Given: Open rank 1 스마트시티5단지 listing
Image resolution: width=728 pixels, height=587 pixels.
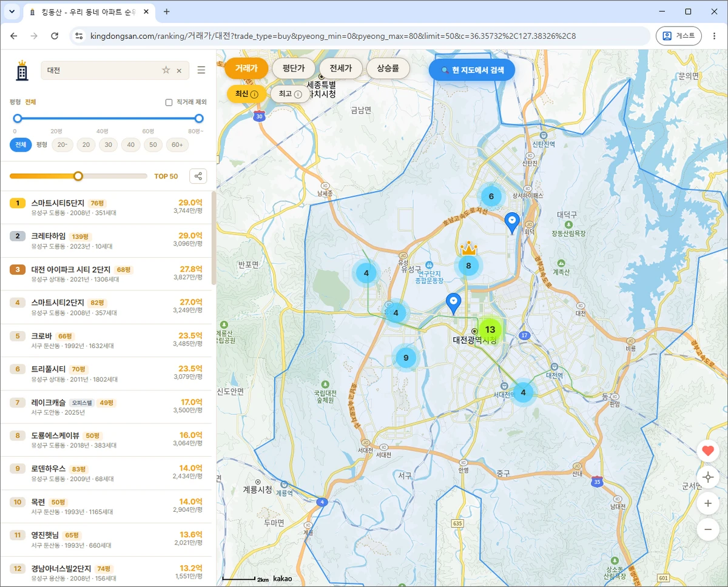Looking at the screenshot, I should coord(106,207).
